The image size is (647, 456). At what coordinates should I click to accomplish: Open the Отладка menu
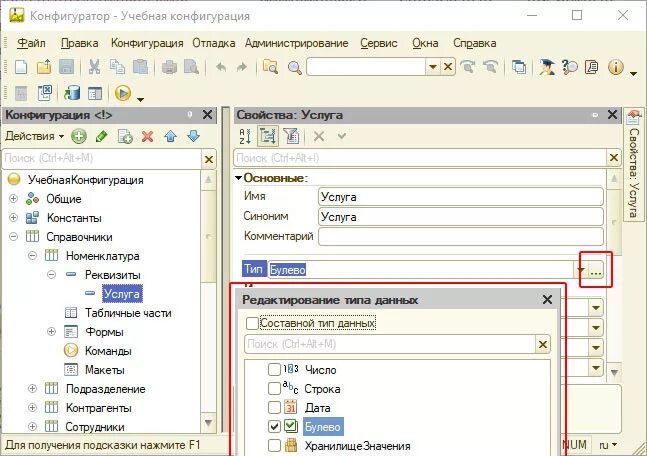tap(214, 43)
